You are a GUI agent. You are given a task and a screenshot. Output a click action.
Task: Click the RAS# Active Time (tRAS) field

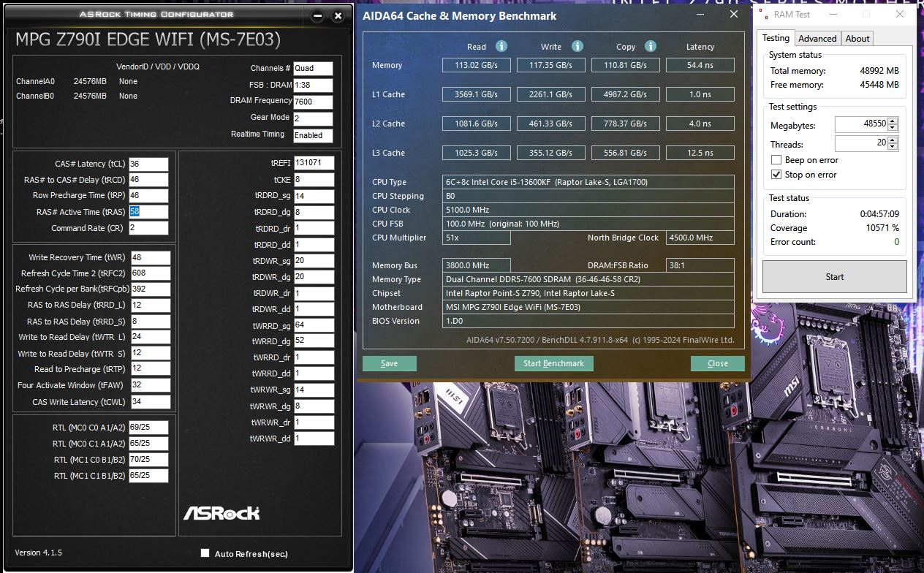pyautogui.click(x=148, y=212)
